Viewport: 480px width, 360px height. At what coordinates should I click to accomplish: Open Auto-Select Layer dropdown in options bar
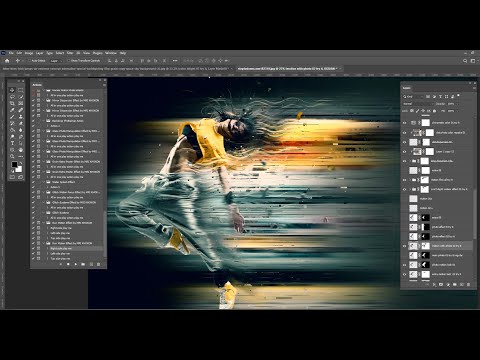pyautogui.click(x=55, y=61)
